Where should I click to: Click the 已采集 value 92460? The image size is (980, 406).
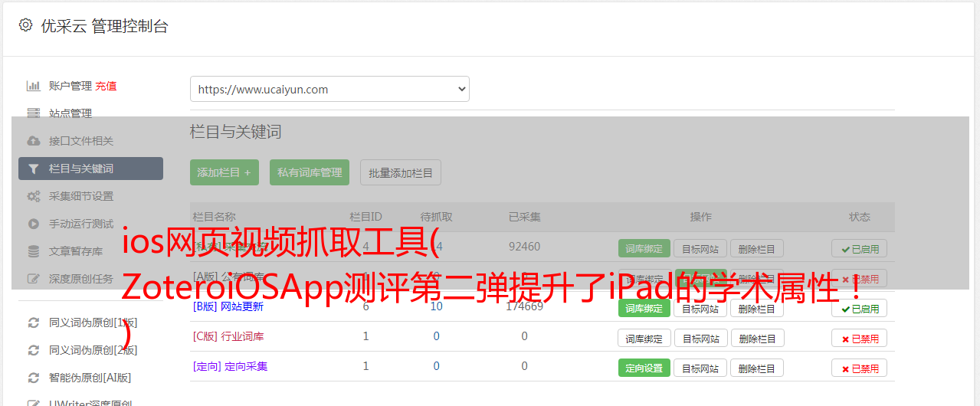click(x=524, y=247)
